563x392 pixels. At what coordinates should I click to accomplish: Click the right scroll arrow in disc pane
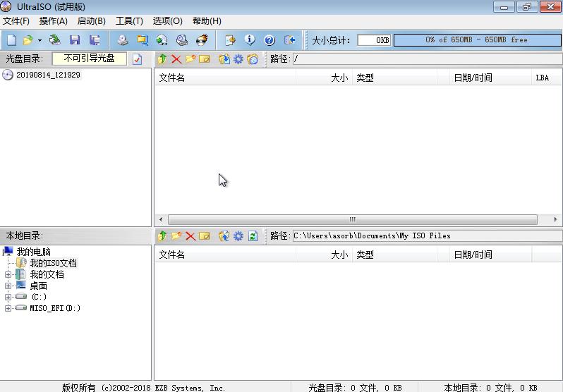coord(555,219)
